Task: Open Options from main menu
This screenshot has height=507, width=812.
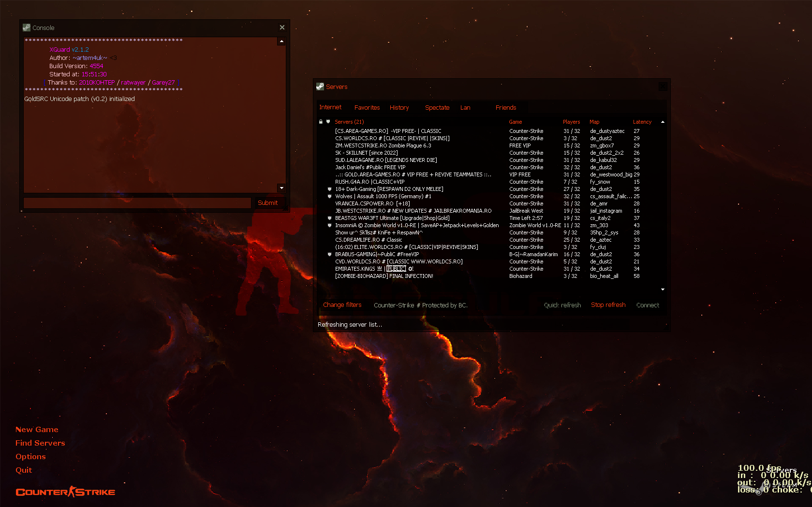Action: point(30,456)
